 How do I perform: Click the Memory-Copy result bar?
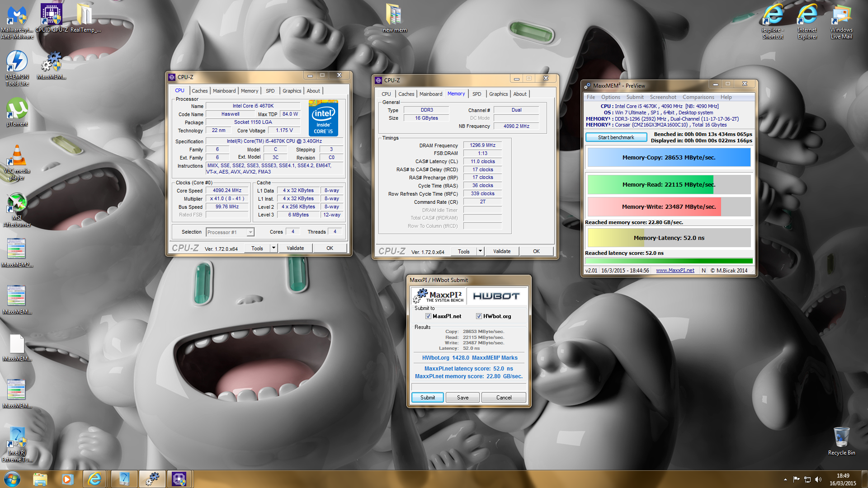[669, 158]
